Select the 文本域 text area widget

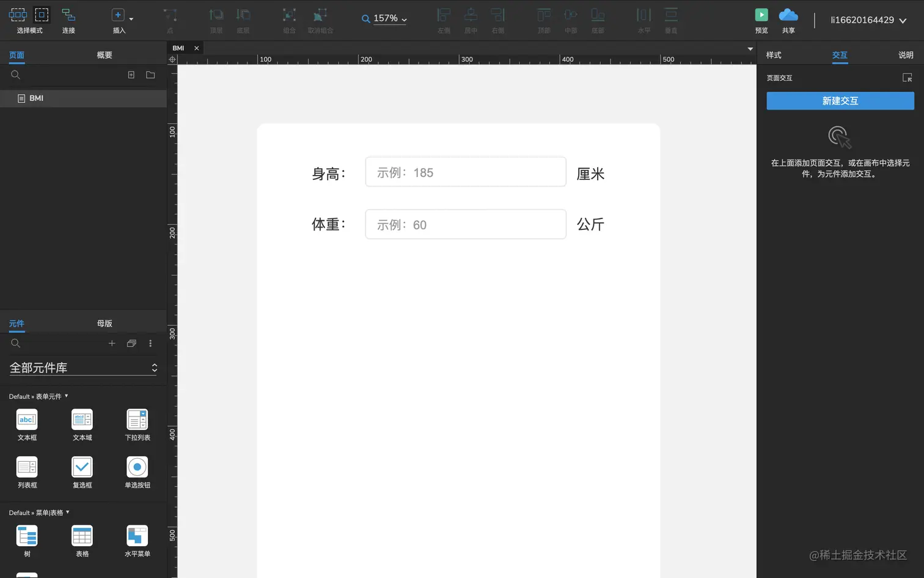[82, 425]
